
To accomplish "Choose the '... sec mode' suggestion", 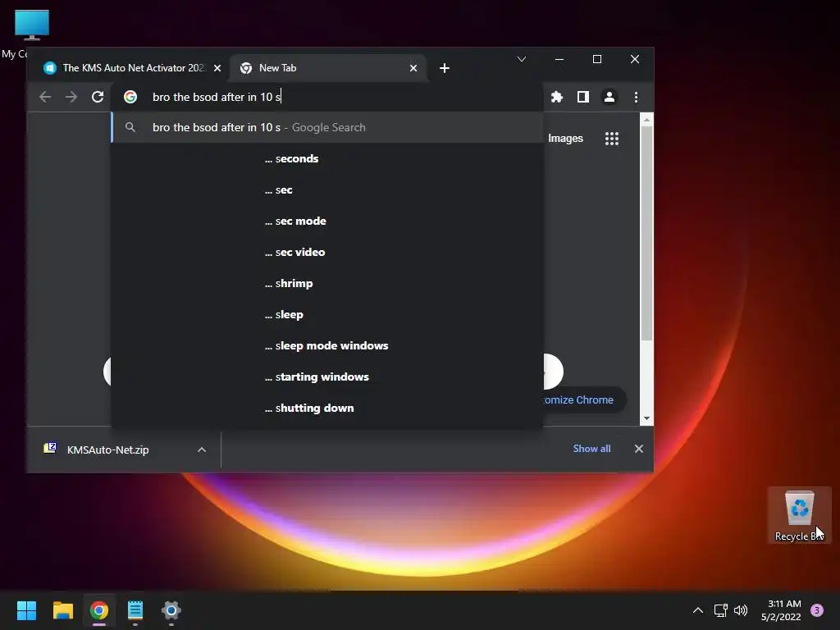I will pos(327,221).
